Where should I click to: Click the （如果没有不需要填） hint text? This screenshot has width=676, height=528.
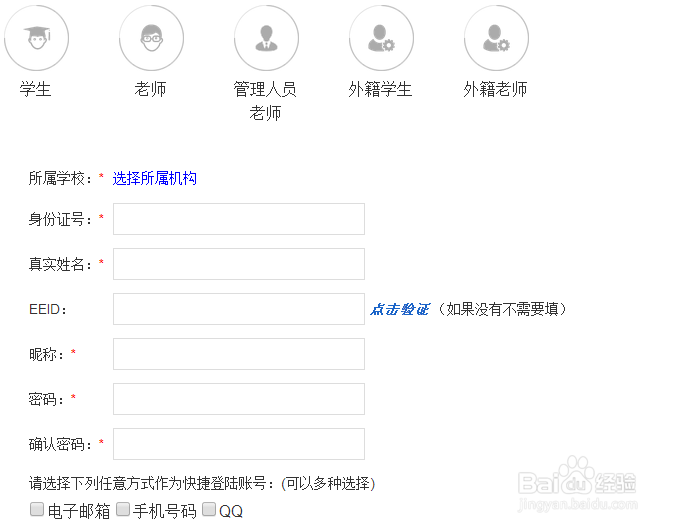coord(502,309)
